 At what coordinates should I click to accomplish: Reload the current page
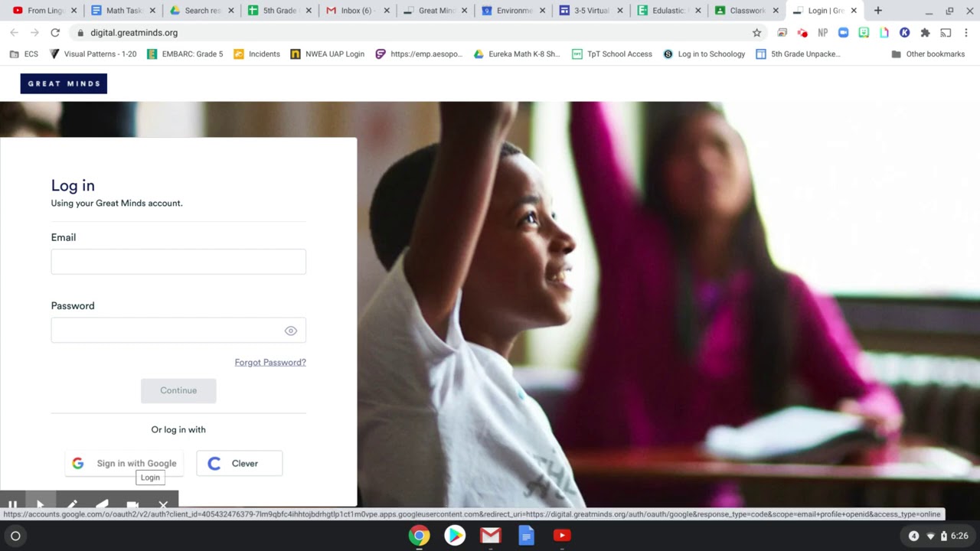coord(55,33)
